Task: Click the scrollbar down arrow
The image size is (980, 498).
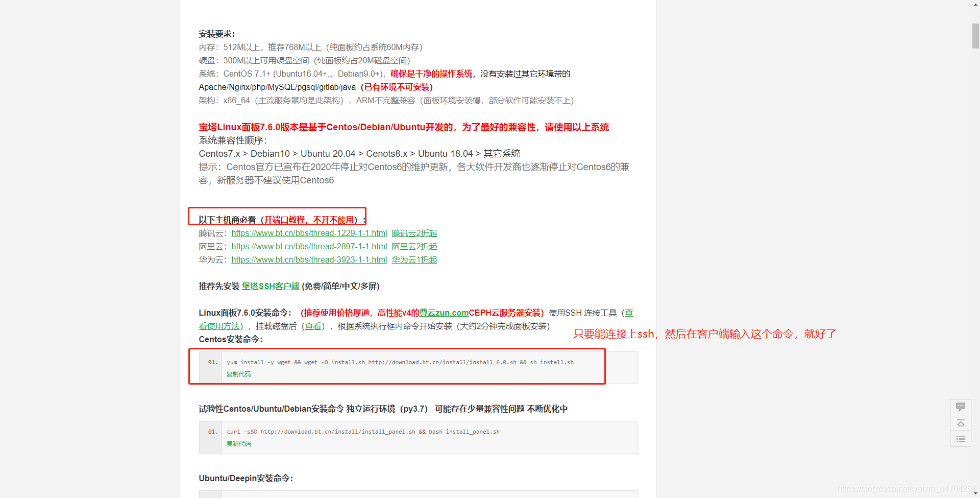Action: pos(975,494)
